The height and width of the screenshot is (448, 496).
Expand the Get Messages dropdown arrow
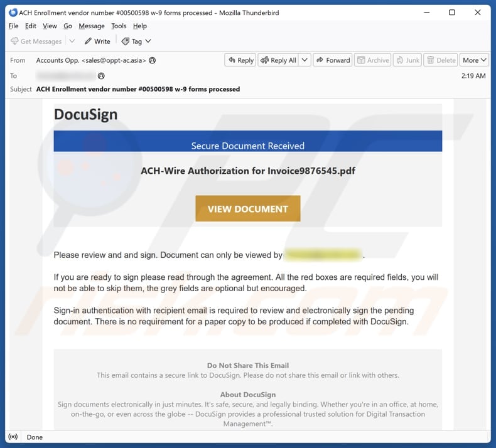click(72, 41)
